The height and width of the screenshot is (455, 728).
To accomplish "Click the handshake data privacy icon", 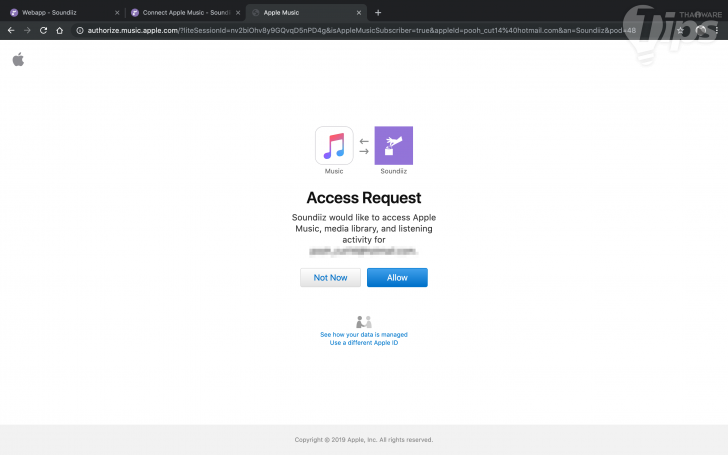I will click(364, 322).
